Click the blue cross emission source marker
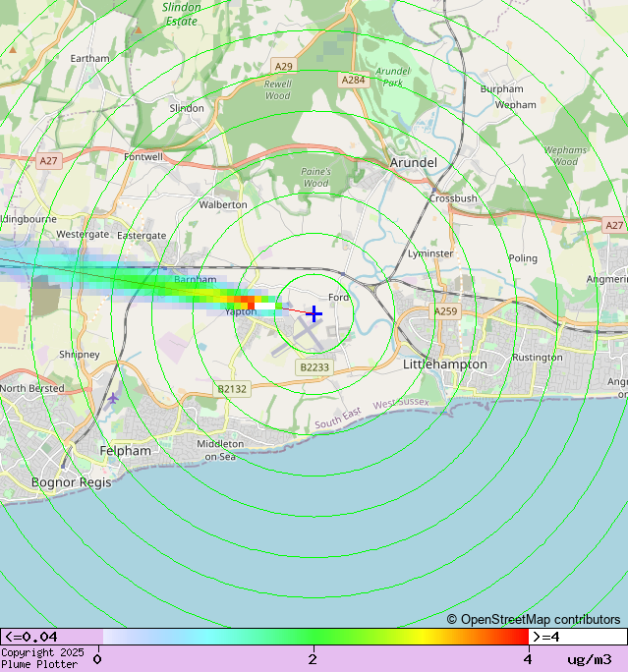 pyautogui.click(x=314, y=313)
